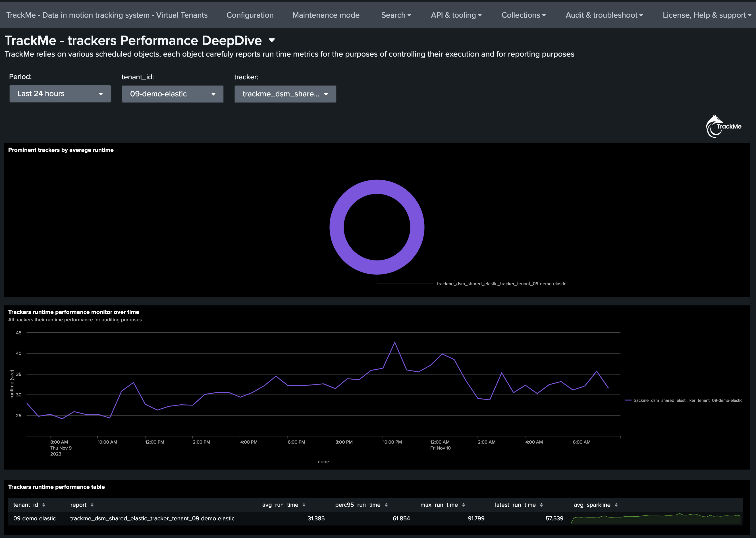The image size is (756, 538).
Task: Click the 8:00 AM Thu Nov 9 axis label
Action: [61, 448]
